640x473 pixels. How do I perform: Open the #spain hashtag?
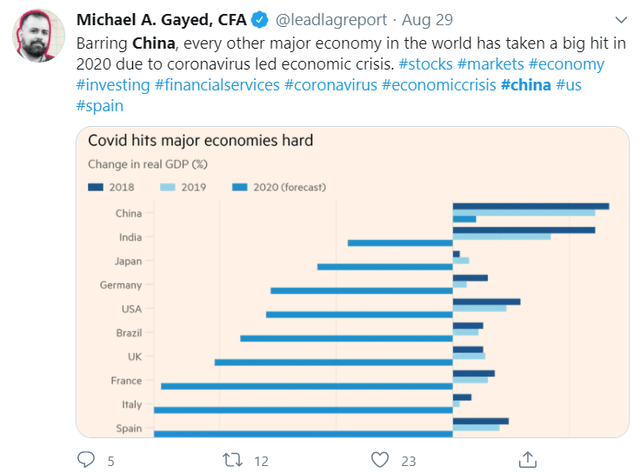[x=100, y=106]
